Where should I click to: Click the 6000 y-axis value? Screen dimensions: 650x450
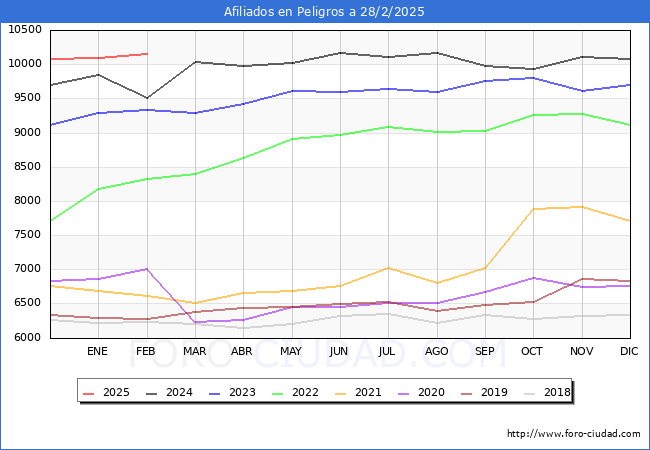point(28,337)
